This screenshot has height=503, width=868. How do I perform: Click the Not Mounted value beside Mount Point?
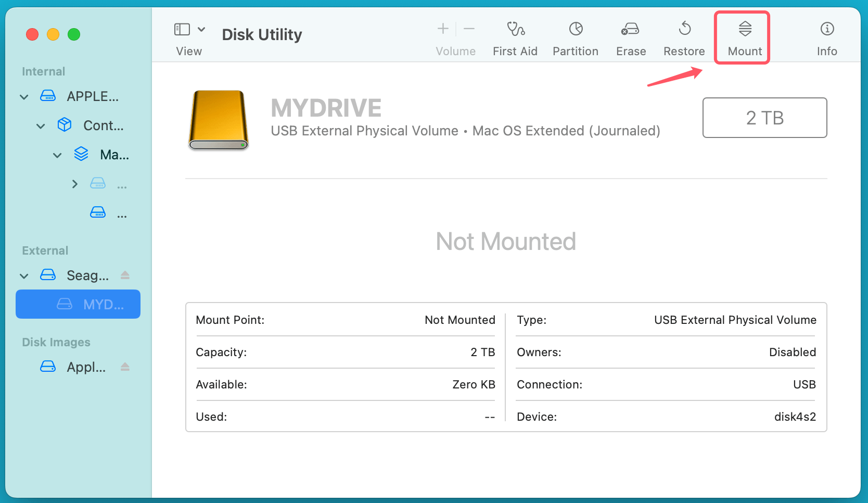click(459, 320)
